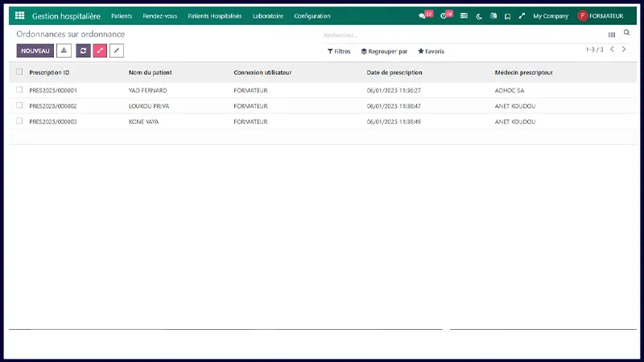This screenshot has height=362, width=644.
Task: Click the list-lines icon in top bar
Action: (464, 15)
